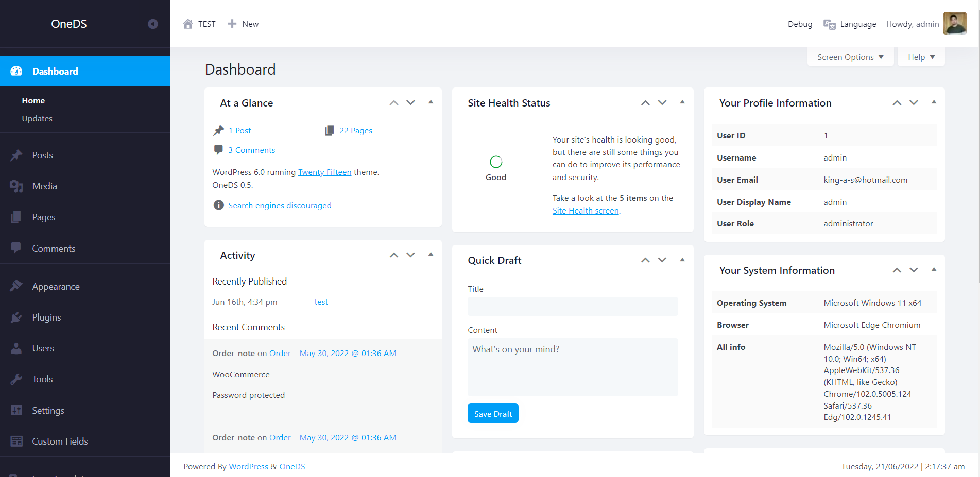Click the Posts pin icon in sidebar

tap(16, 155)
